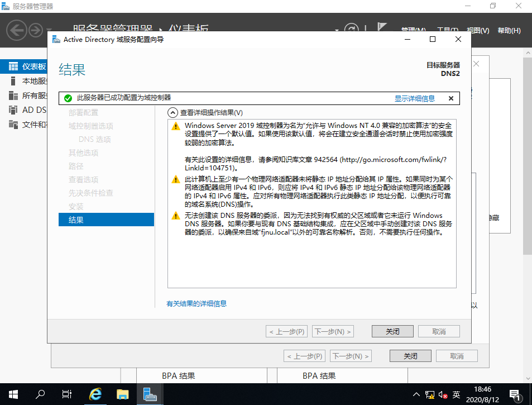Click 显示详细信息 link in the success banner
The width and height of the screenshot is (532, 405).
415,98
